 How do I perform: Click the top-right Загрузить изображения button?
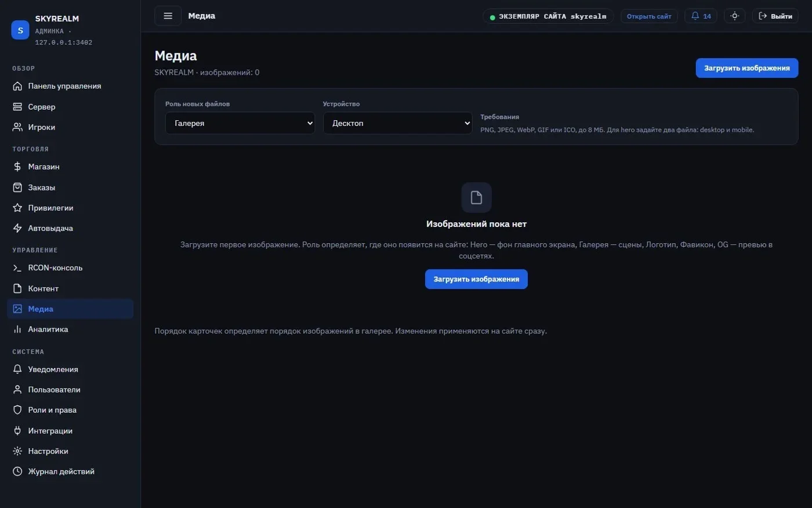click(x=747, y=68)
